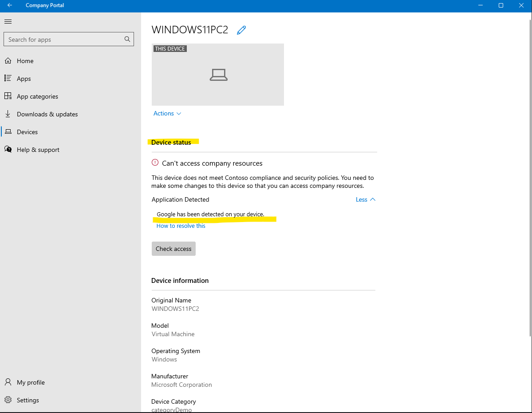
Task: Click the WINDOWS11PC2 original name value
Action: (175, 309)
